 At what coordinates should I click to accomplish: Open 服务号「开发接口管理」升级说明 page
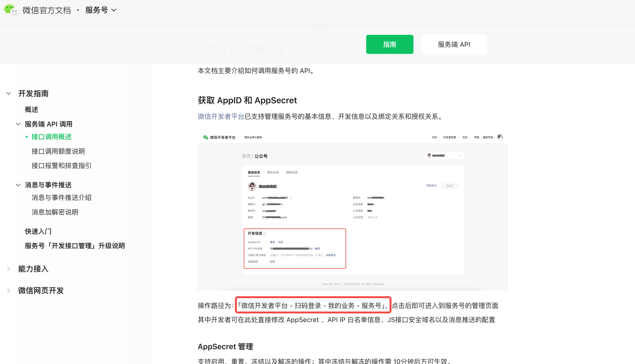(75, 246)
